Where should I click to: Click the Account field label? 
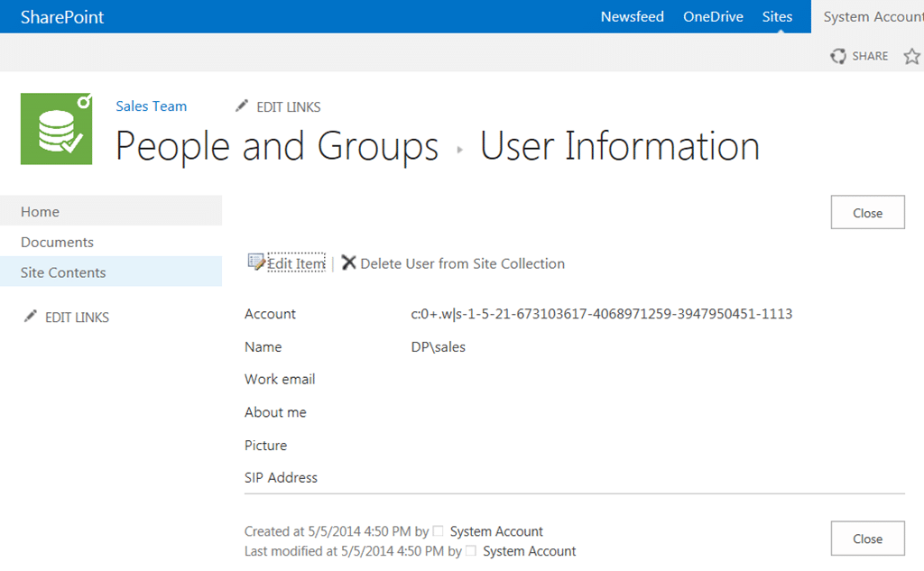click(270, 314)
